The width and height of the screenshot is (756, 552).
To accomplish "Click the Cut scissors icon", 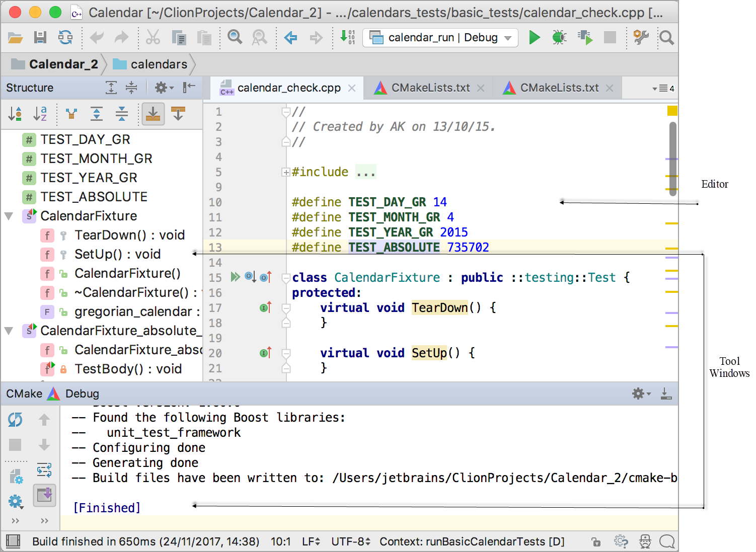I will (153, 38).
